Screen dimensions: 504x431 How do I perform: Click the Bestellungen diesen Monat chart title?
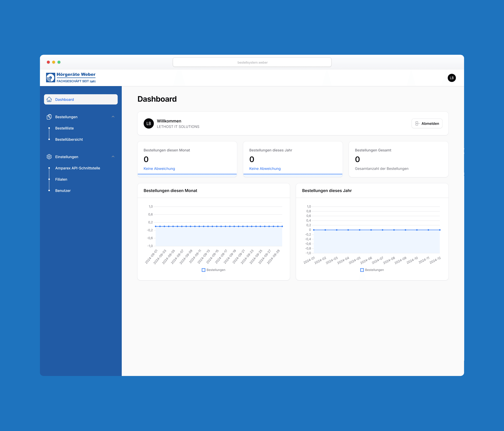click(x=170, y=191)
